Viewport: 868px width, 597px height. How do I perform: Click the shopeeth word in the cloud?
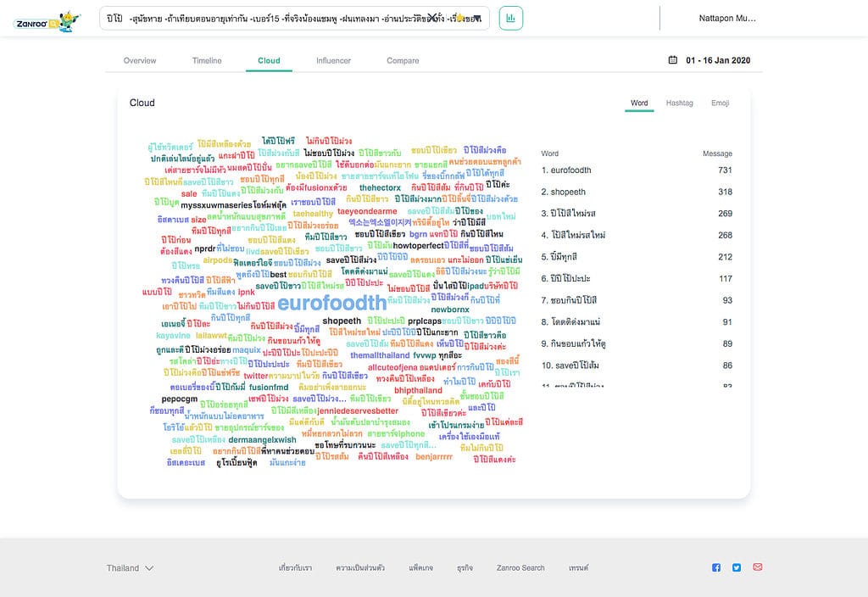pyautogui.click(x=342, y=321)
